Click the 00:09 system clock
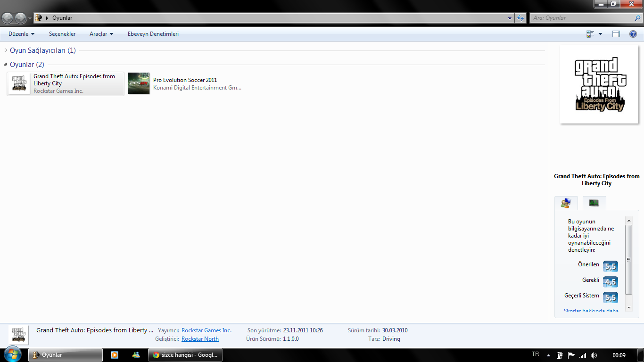Viewport: 644px width, 362px height. pos(619,355)
